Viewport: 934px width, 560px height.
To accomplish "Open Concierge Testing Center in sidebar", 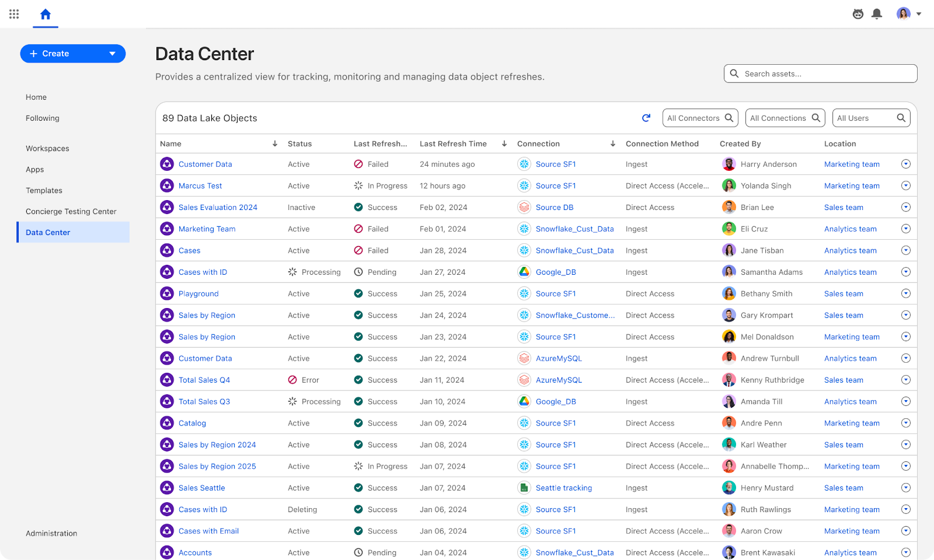I will pos(71,211).
